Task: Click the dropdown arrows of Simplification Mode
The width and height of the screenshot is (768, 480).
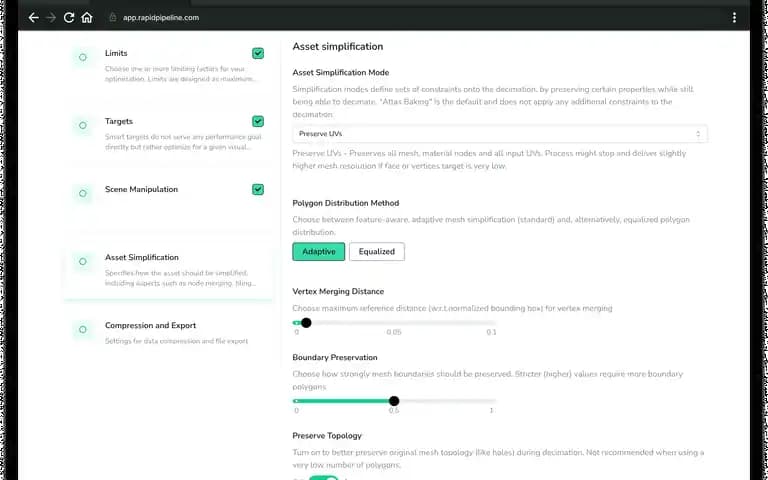Action: pos(698,134)
